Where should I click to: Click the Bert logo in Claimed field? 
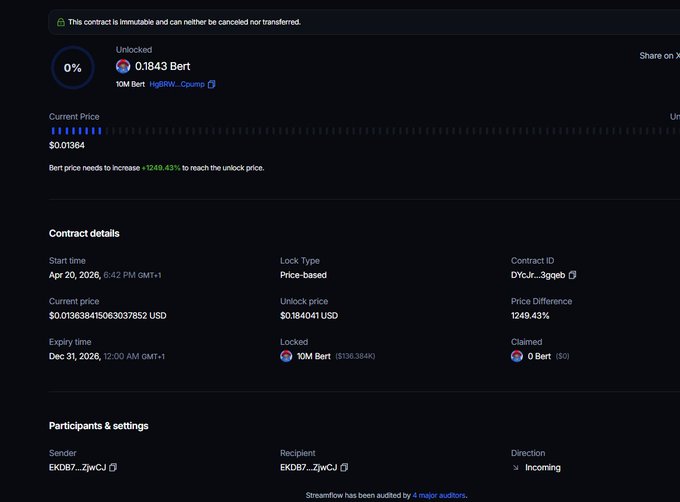tap(517, 356)
